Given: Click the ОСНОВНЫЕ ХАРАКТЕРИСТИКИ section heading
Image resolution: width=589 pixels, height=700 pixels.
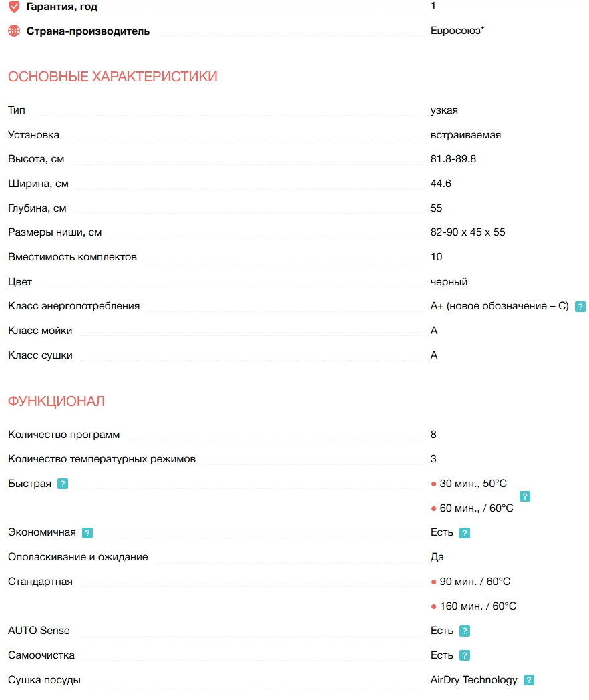Looking at the screenshot, I should tap(113, 77).
